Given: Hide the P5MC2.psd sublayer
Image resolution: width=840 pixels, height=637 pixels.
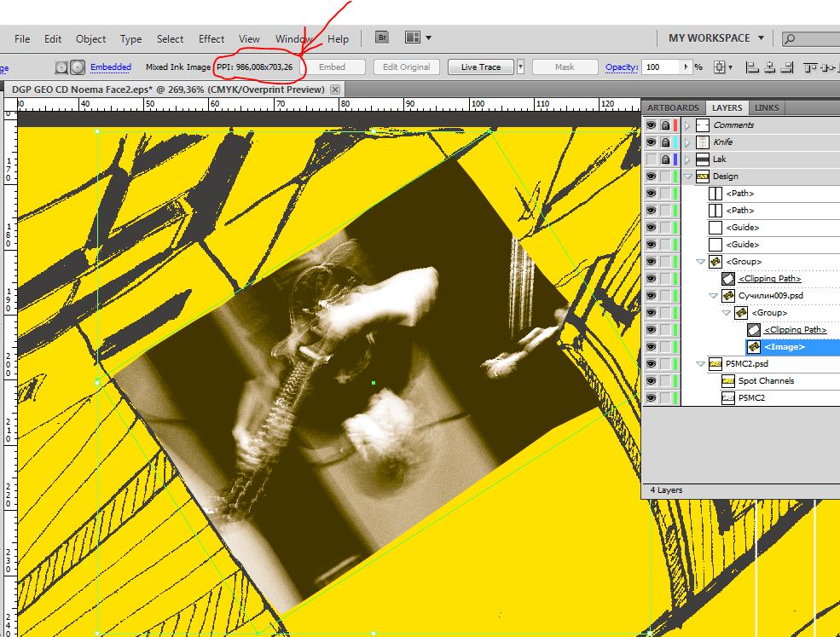Looking at the screenshot, I should [x=651, y=364].
